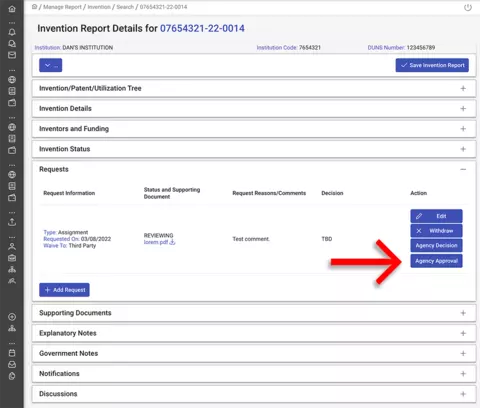Viewport: 480px width, 408px height.
Task: Click the Agency Approval button
Action: (x=436, y=261)
